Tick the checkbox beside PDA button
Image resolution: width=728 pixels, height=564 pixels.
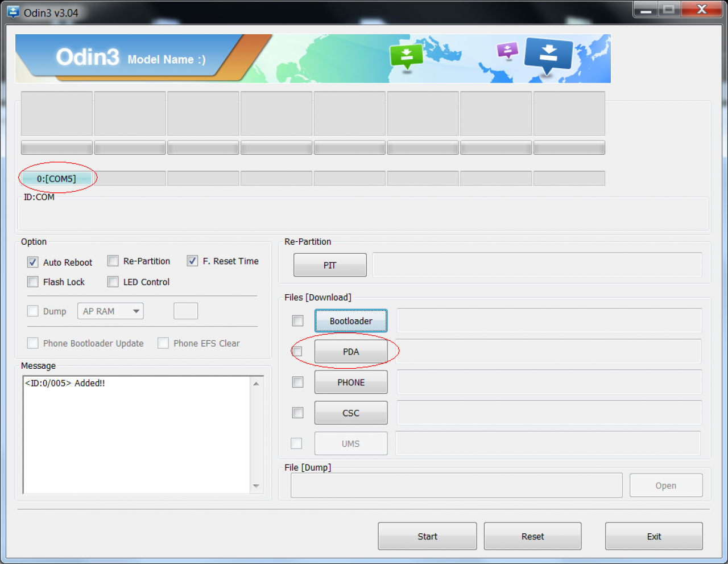pyautogui.click(x=297, y=352)
